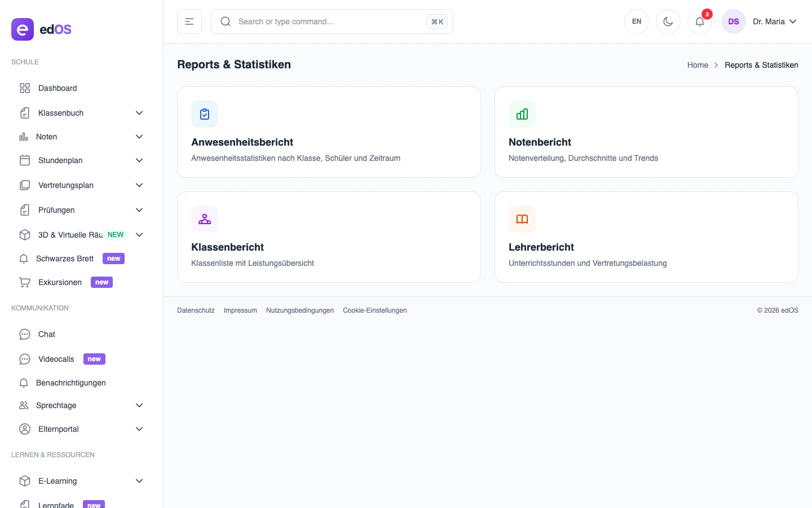Click the green Notenbericht chart icon
Image resolution: width=812 pixels, height=508 pixels.
tap(522, 114)
